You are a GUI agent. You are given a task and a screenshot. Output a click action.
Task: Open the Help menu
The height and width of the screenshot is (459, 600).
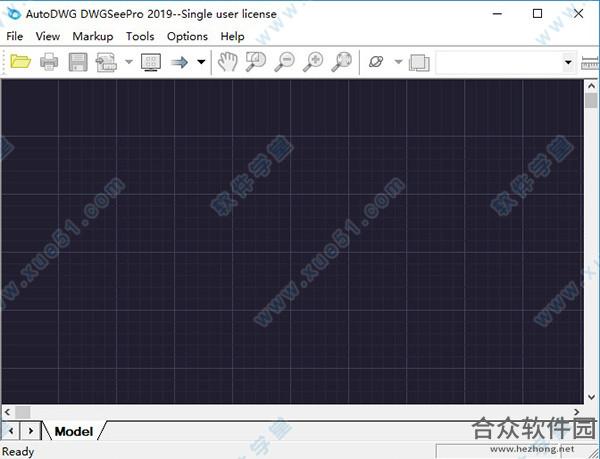coord(232,36)
